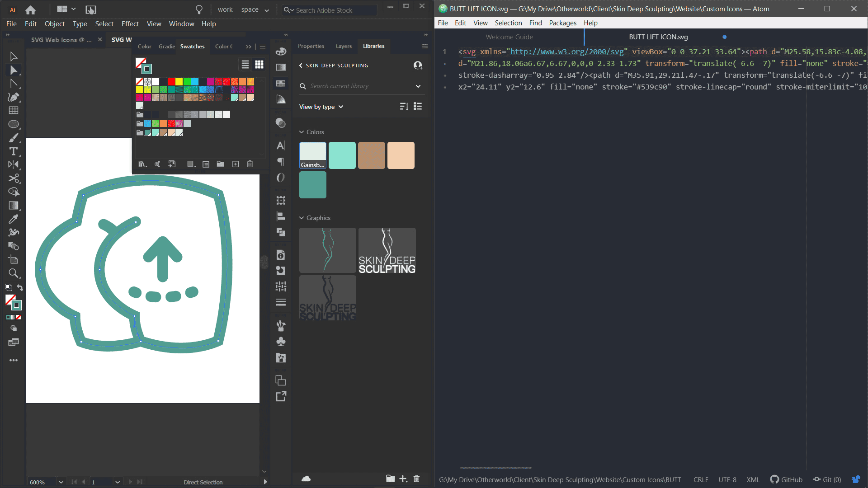Select the Eyedropper tool
This screenshot has width=868, height=488.
[x=13, y=219]
